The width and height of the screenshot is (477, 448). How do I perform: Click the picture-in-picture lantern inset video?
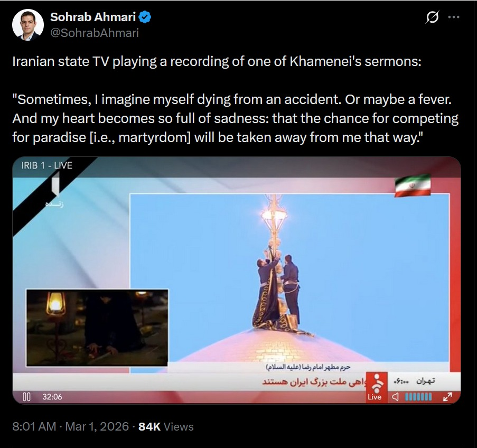tap(97, 328)
